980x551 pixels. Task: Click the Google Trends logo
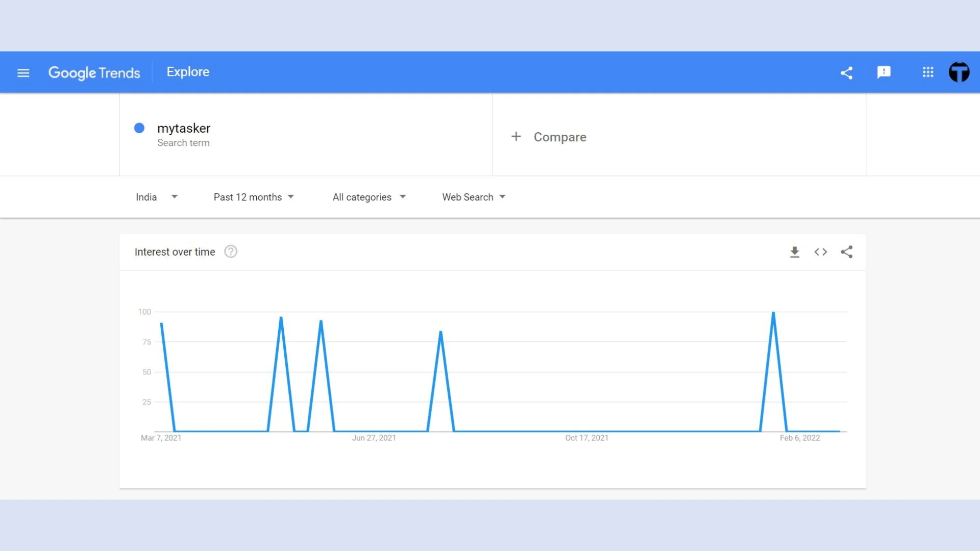coord(94,73)
